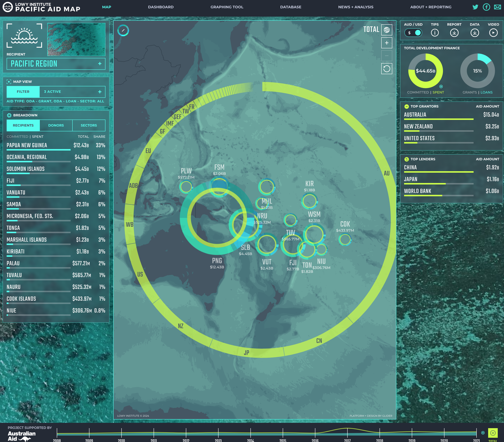Download the Report via its icon
Image resolution: width=504 pixels, height=442 pixels.
pos(454,32)
